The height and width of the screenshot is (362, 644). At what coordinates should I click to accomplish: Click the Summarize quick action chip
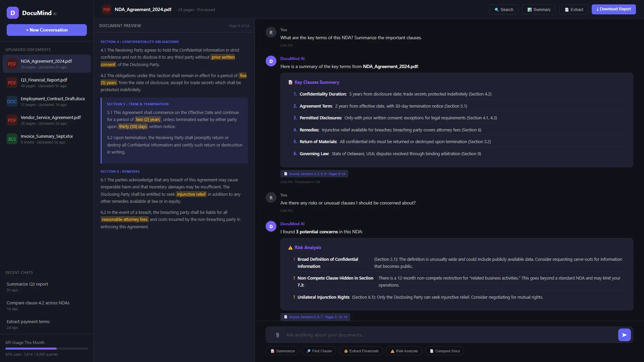click(x=282, y=351)
